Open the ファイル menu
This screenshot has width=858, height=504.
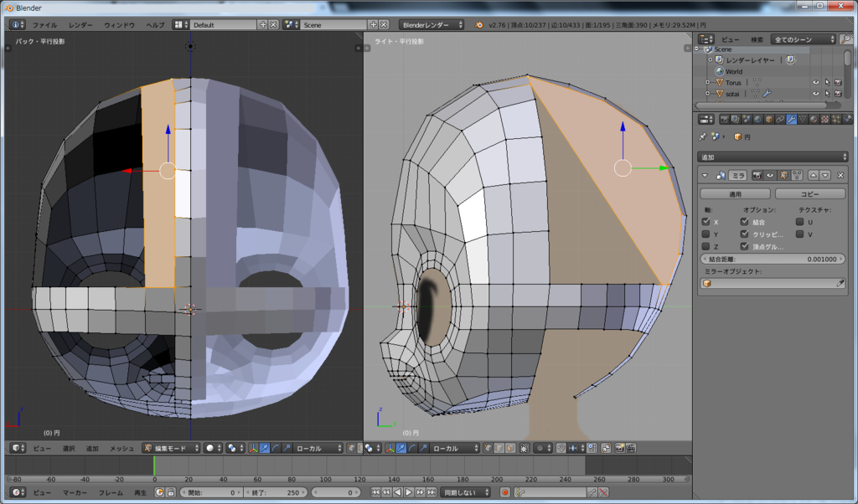44,25
